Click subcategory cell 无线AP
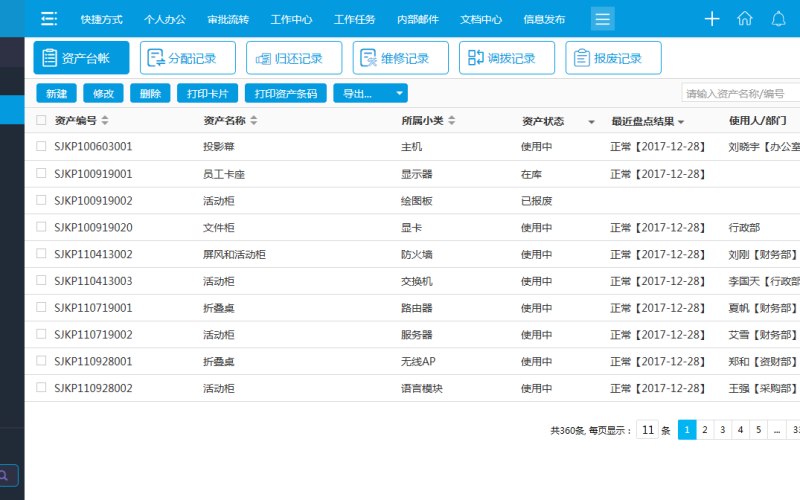Viewport: 800px width, 500px height. [418, 361]
